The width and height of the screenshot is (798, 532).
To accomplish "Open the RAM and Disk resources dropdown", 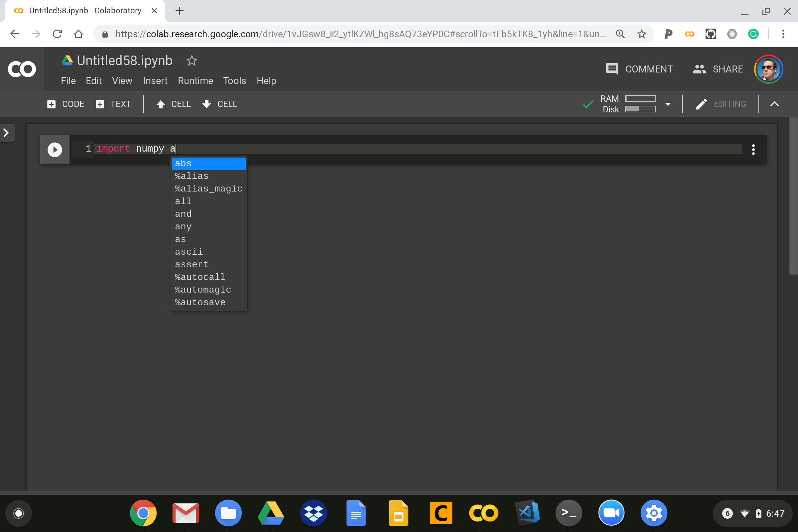I will coord(668,104).
